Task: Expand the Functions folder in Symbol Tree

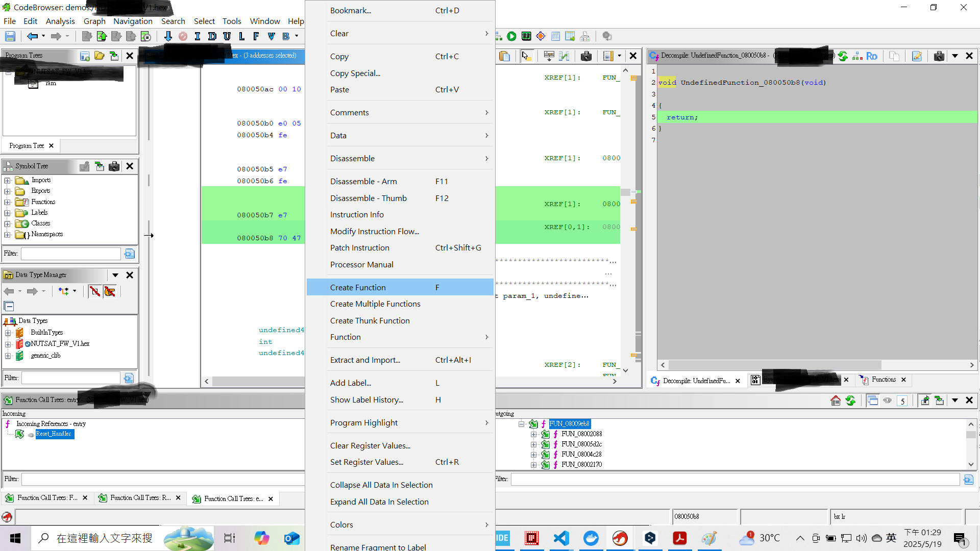Action: pyautogui.click(x=7, y=202)
